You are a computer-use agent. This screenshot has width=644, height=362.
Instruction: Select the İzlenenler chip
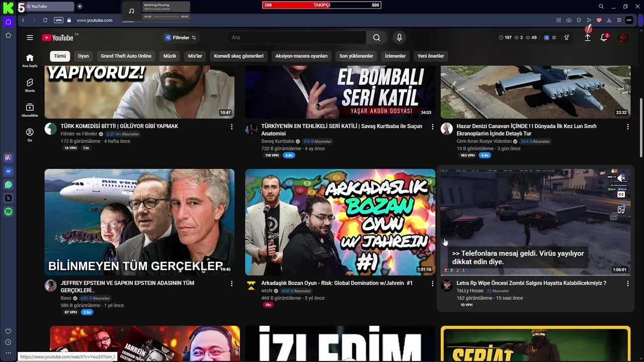395,56
